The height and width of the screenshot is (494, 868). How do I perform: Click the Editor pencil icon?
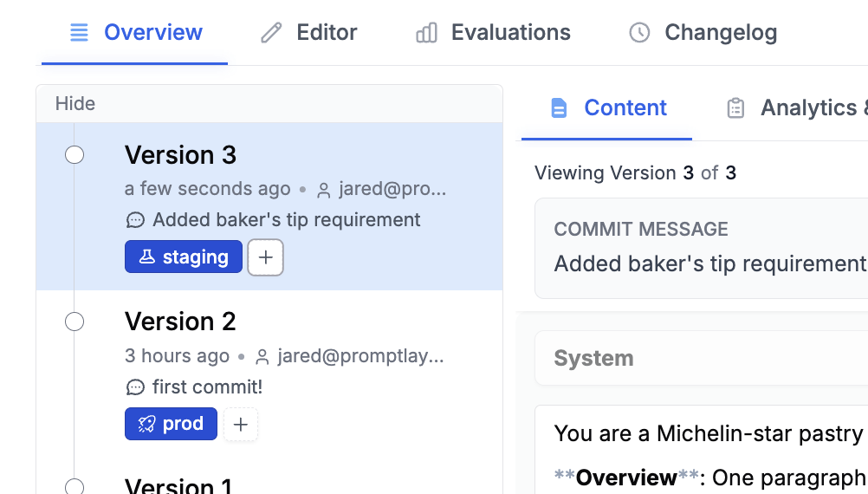(271, 33)
